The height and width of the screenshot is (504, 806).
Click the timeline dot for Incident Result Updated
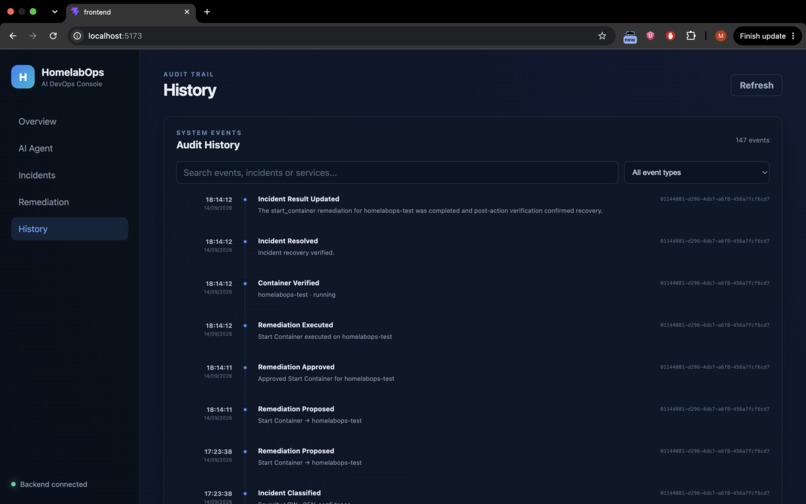245,200
